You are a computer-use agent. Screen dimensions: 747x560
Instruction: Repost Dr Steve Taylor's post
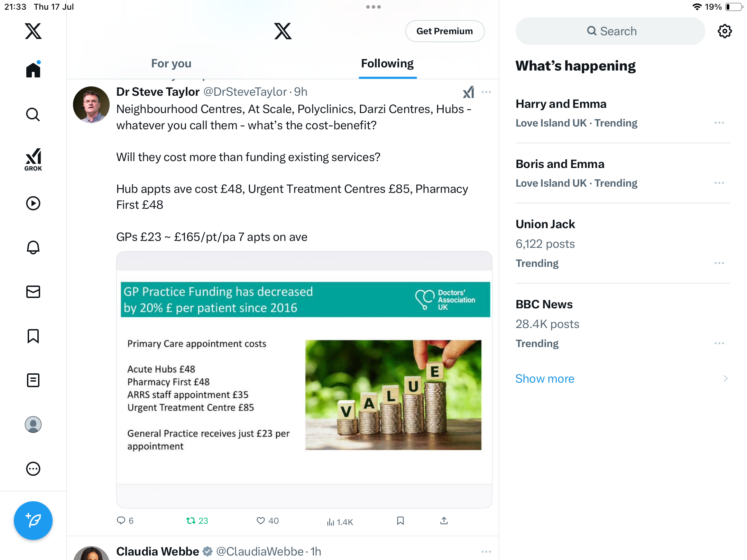pos(197,521)
